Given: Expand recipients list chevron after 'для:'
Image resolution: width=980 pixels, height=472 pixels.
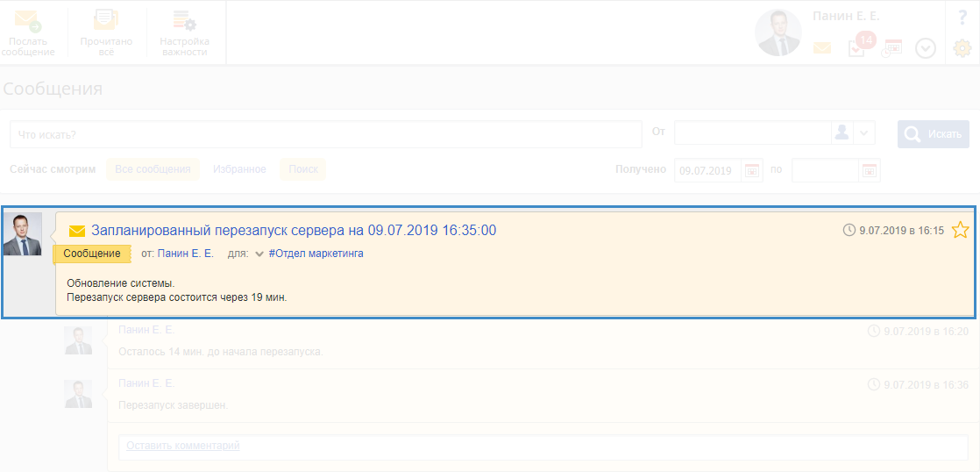Looking at the screenshot, I should coord(259,254).
